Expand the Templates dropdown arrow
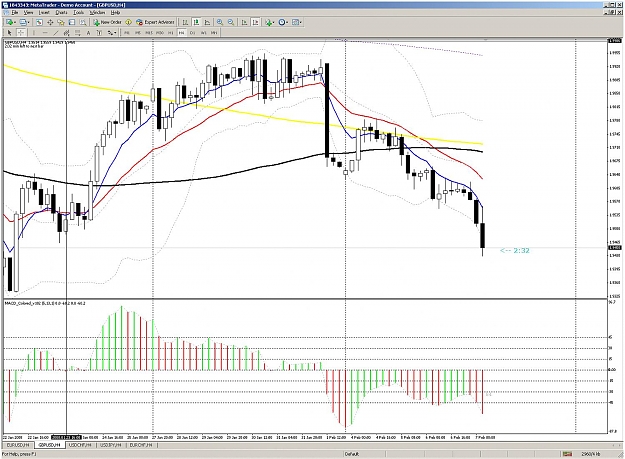The height and width of the screenshot is (459, 625). point(301,22)
